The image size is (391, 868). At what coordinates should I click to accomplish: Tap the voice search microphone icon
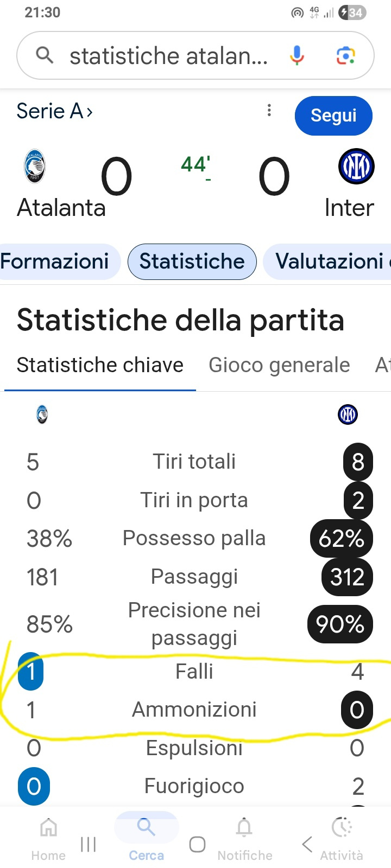pyautogui.click(x=297, y=55)
